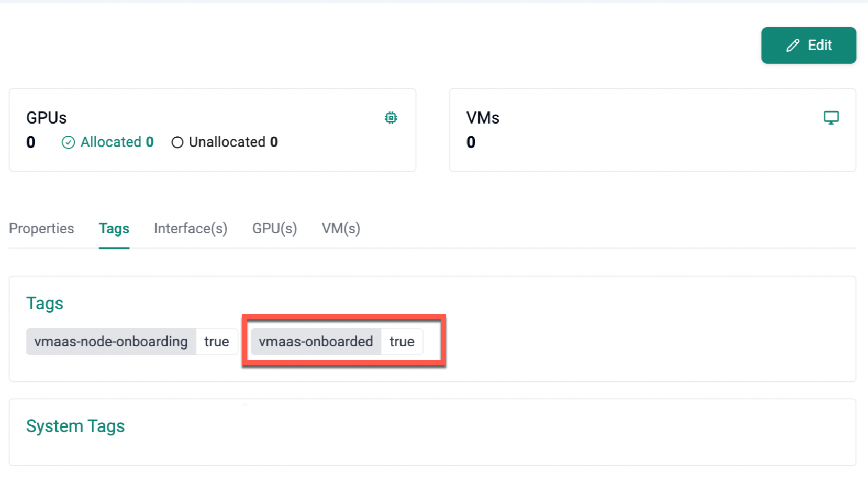Click the Edit button

coord(808,46)
